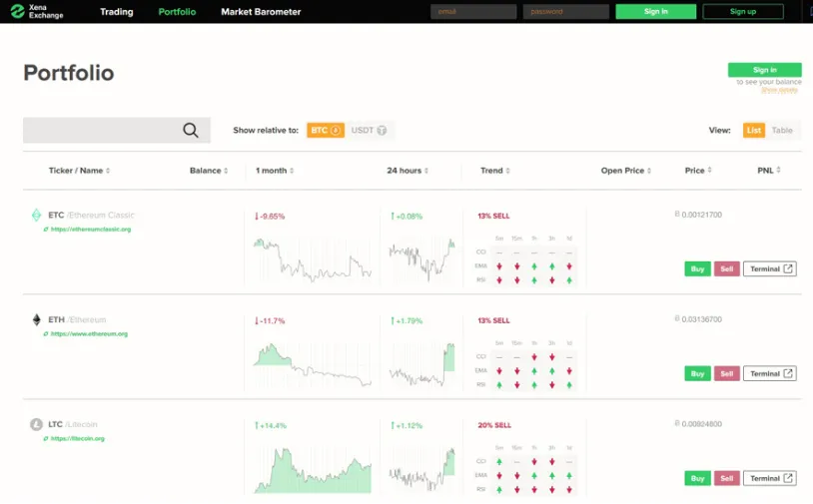Click Sell button for ETH
The width and height of the screenshot is (813, 504).
(726, 373)
